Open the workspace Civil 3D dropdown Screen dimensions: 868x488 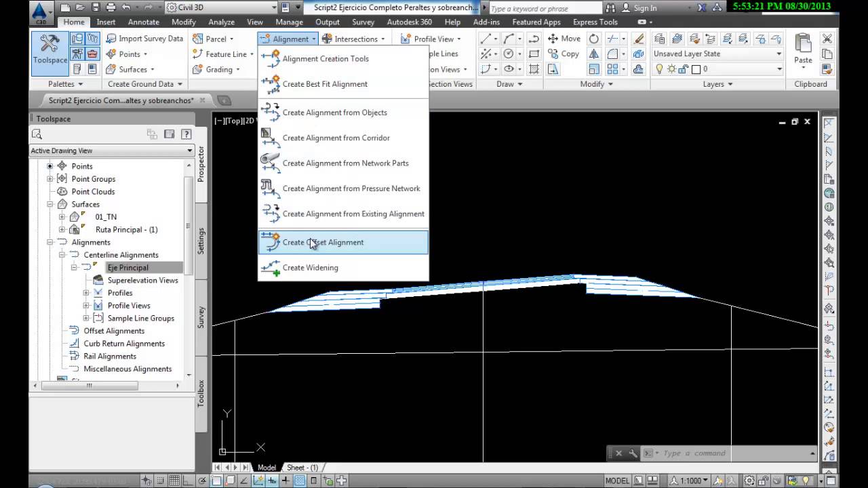[221, 8]
